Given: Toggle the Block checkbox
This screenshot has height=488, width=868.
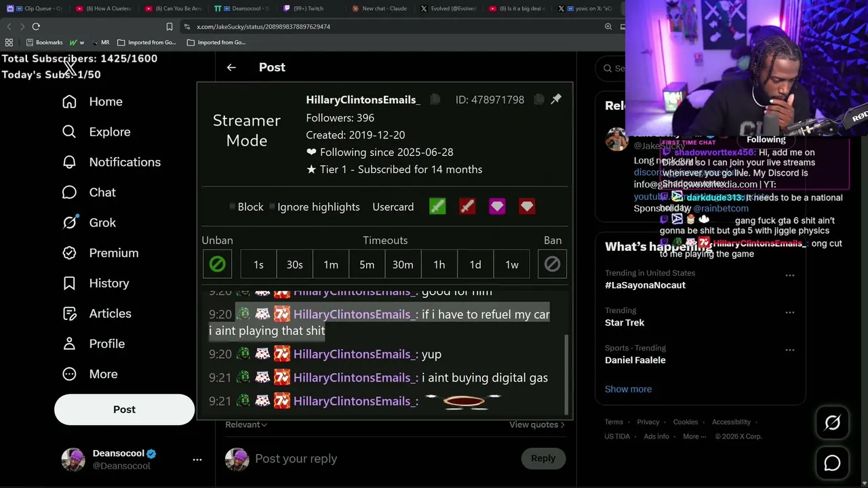Looking at the screenshot, I should [x=233, y=207].
